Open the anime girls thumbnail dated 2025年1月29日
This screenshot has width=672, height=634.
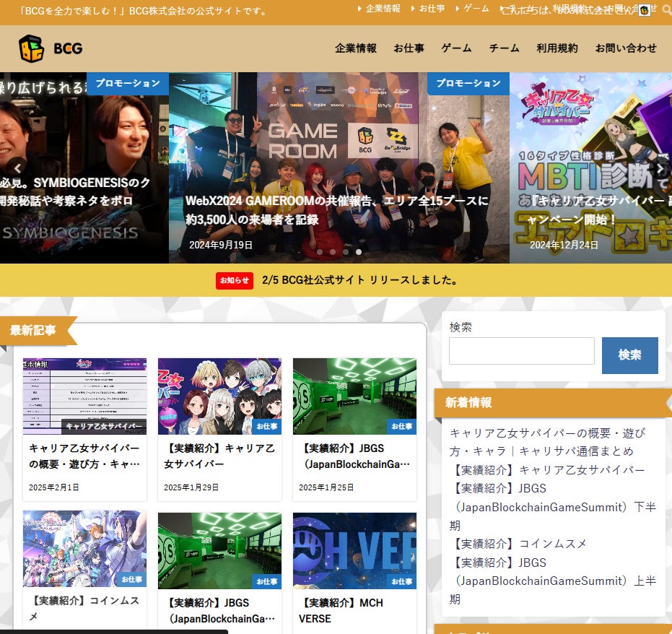point(219,396)
